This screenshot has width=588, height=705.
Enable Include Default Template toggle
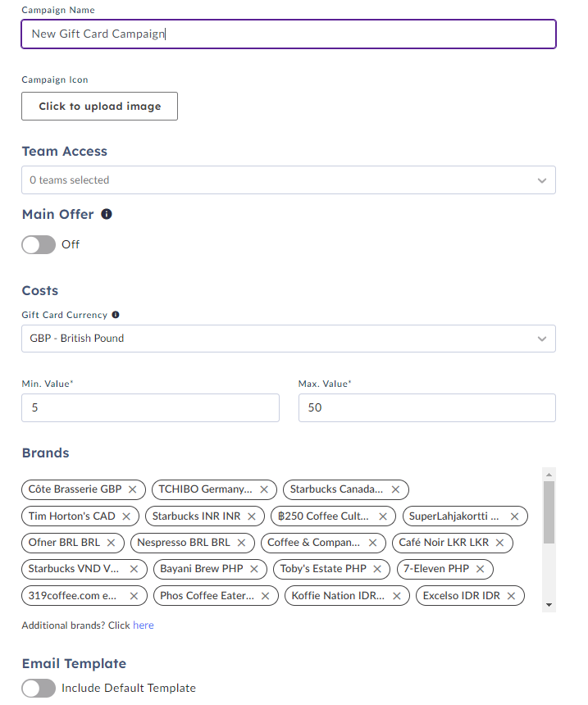click(39, 688)
